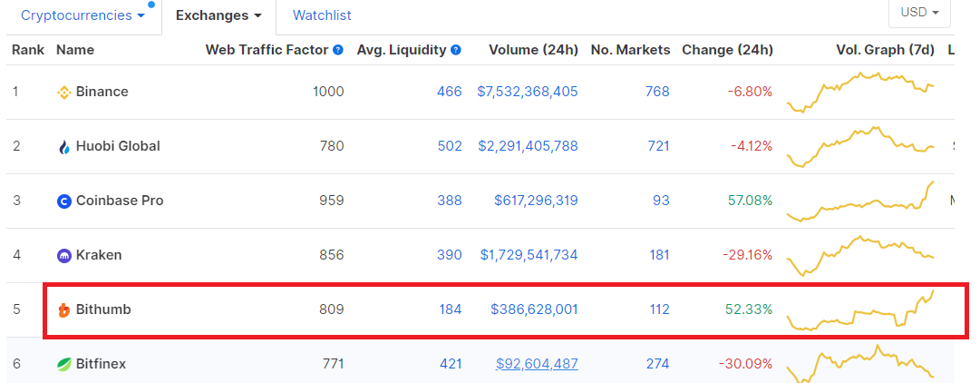Click Kraken liquidity value 390
Image resolution: width=980 pixels, height=383 pixels.
(x=450, y=255)
